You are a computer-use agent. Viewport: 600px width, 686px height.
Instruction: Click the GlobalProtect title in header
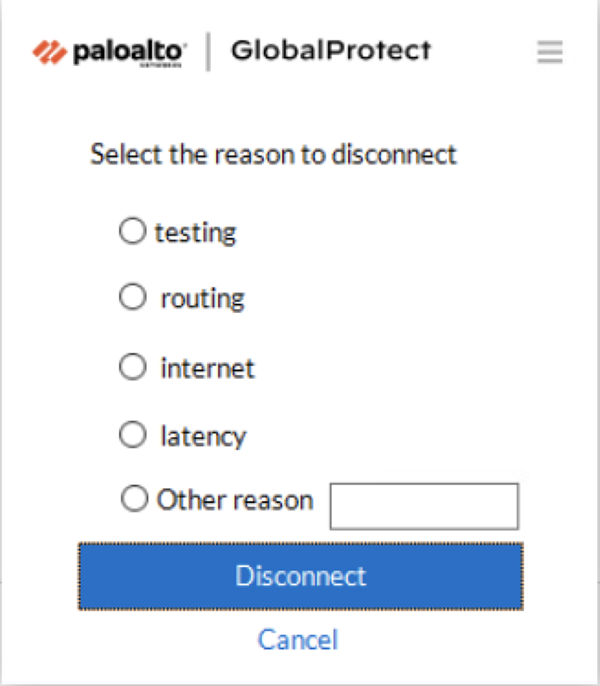click(331, 50)
